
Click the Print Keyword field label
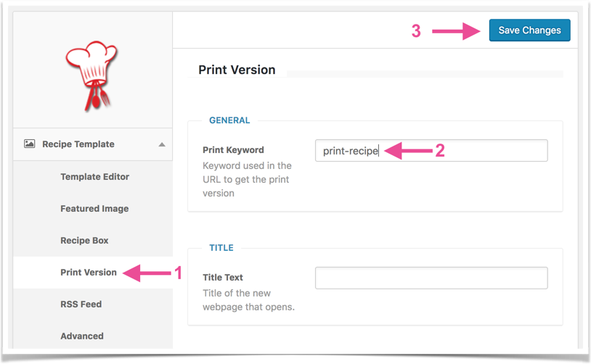233,150
